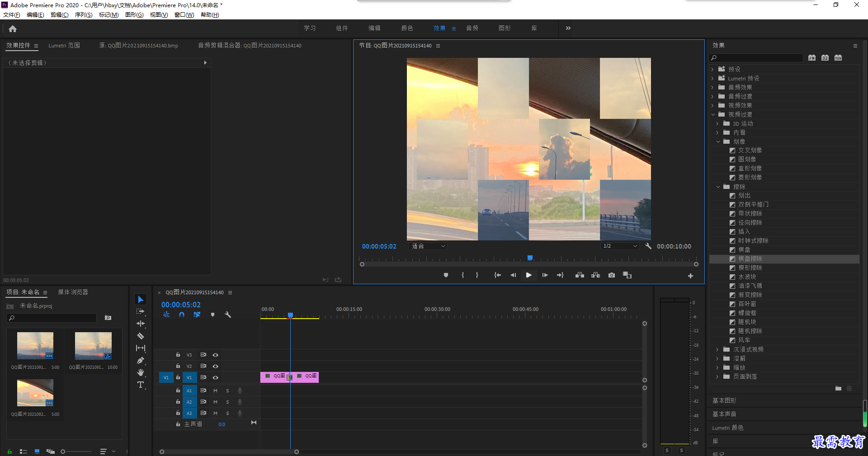The height and width of the screenshot is (456, 868).
Task: Click Mark In bracket button
Action: (462, 275)
